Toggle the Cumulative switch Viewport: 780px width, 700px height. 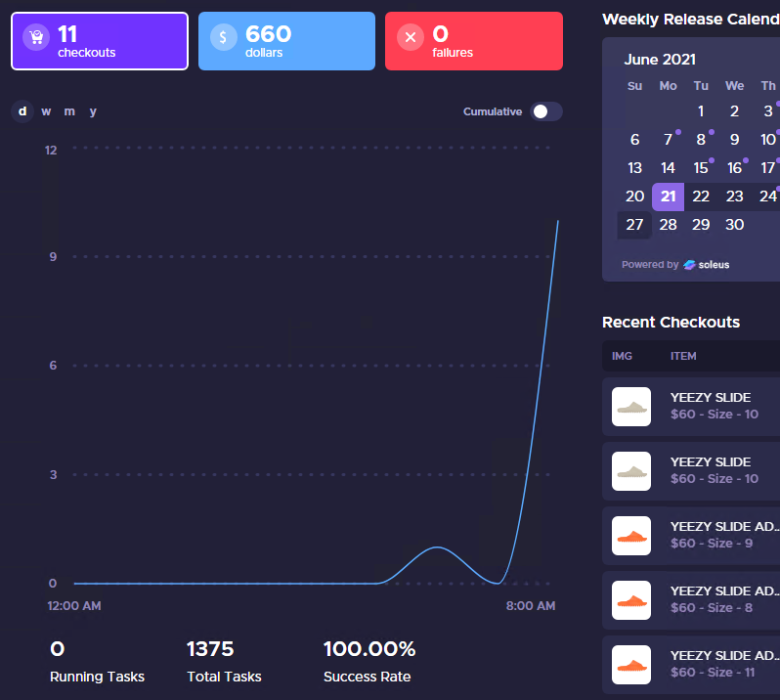pos(546,111)
